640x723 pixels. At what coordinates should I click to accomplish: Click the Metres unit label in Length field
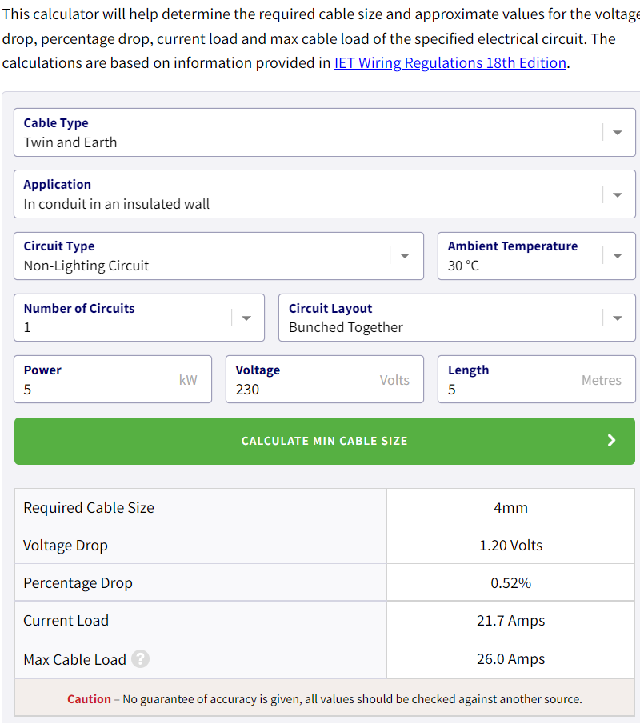tap(601, 380)
